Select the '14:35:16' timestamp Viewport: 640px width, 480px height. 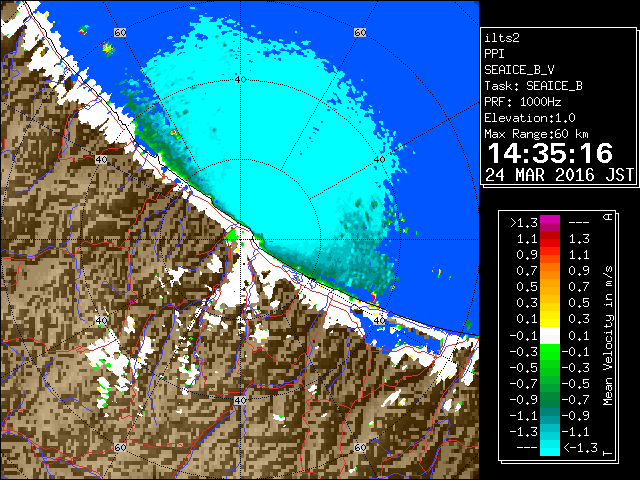pos(551,153)
